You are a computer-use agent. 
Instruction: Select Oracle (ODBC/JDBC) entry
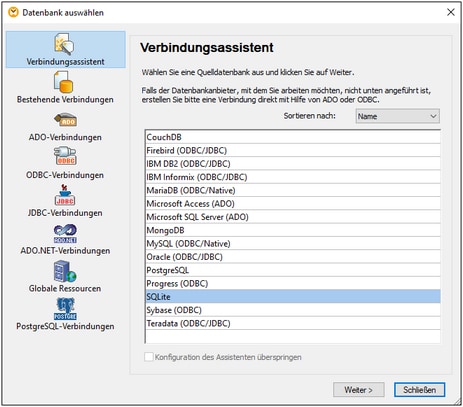(293, 257)
